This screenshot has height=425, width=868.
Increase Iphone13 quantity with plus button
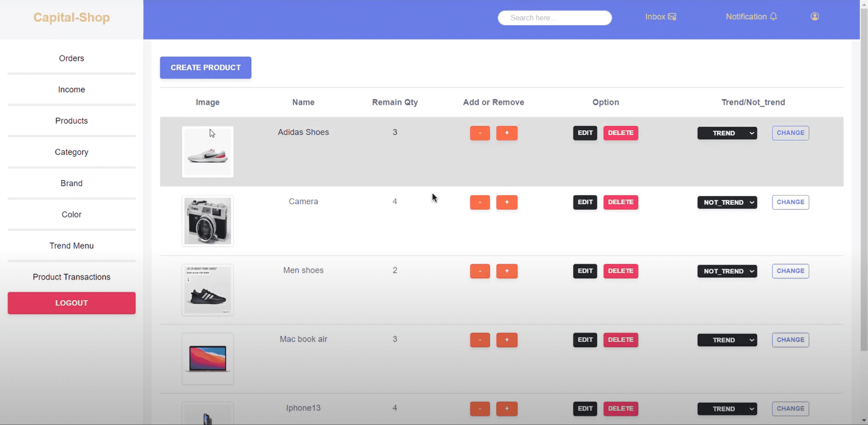[x=506, y=409]
